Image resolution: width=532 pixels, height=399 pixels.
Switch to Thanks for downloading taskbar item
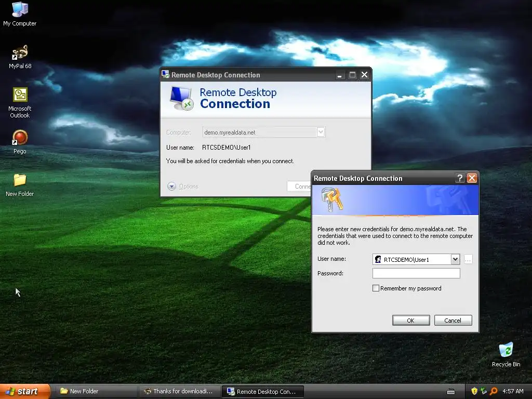pos(180,392)
